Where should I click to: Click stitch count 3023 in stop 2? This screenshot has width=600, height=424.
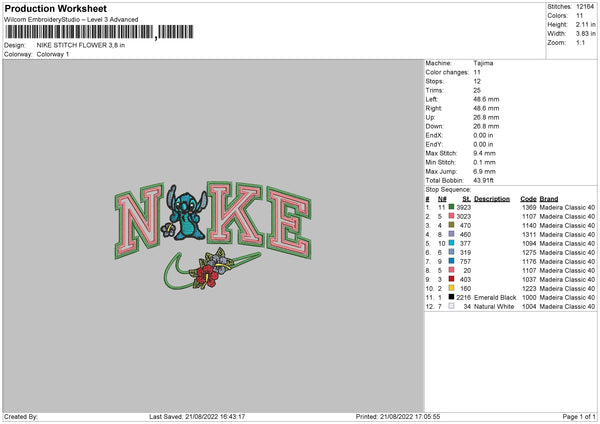tap(464, 217)
